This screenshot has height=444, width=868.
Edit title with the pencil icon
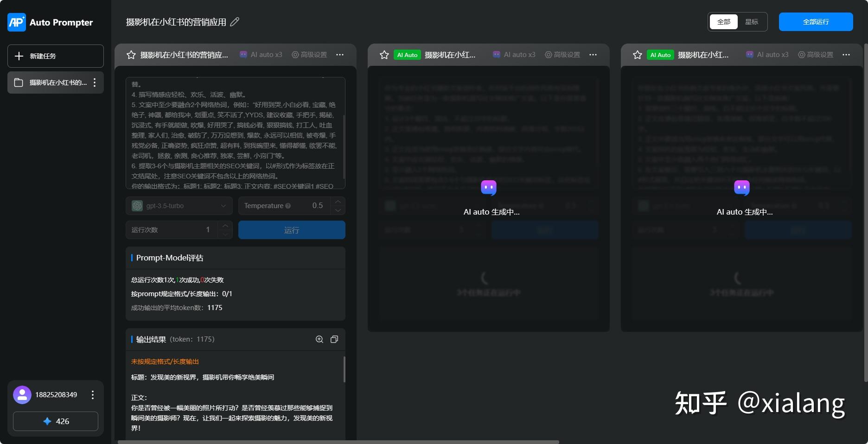tap(235, 22)
